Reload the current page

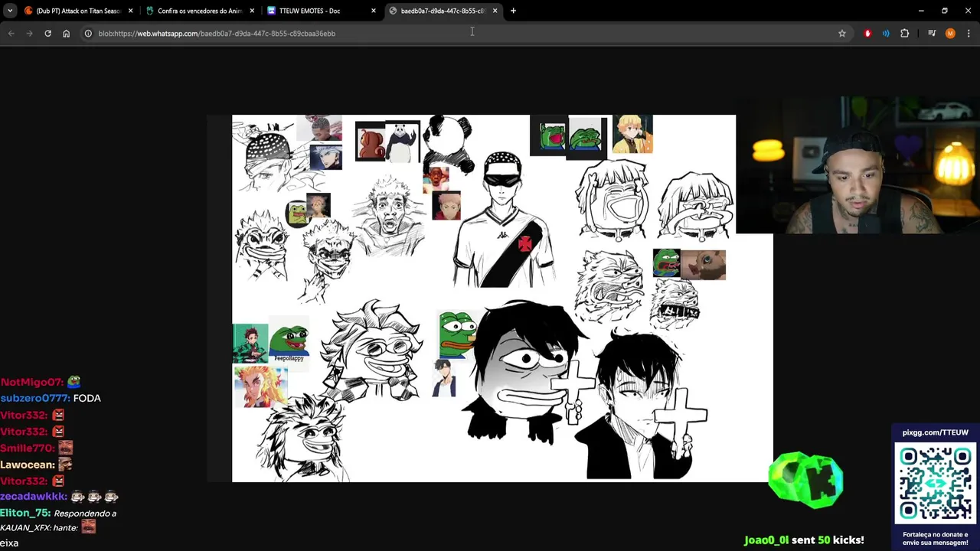click(47, 34)
